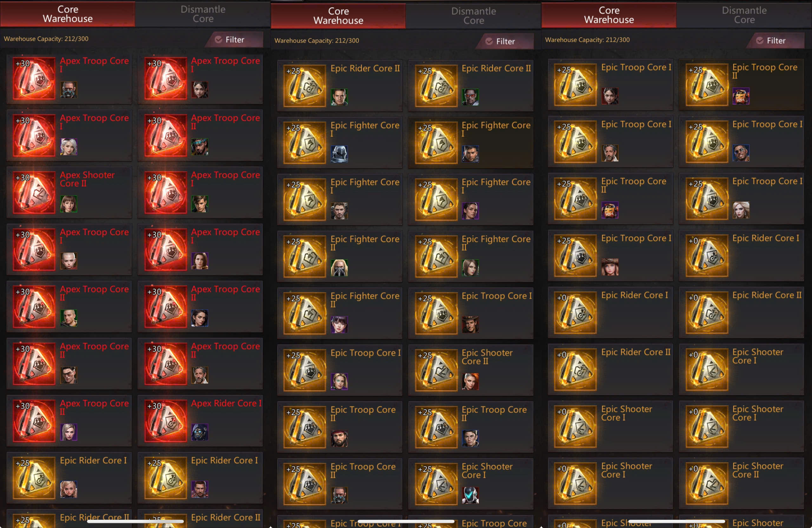Screen dimensions: 812x528
Task: Select the left Epic Rider Core I with +0 level
Action: 610,312
